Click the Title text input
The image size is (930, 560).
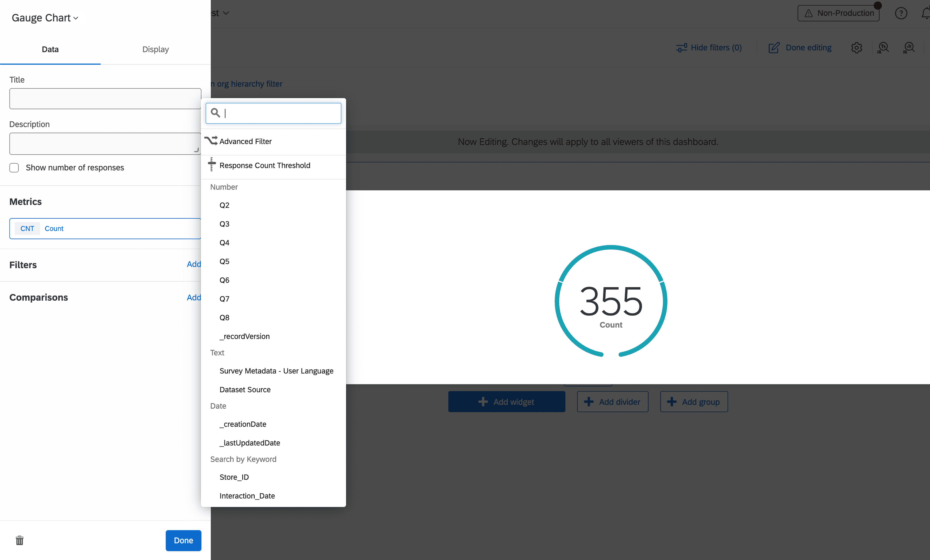coord(105,98)
